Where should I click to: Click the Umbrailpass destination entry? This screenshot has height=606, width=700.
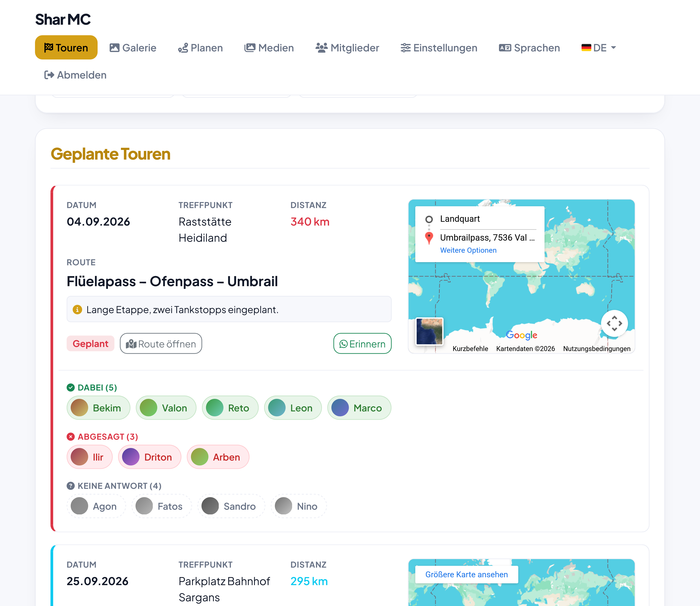[x=487, y=238]
